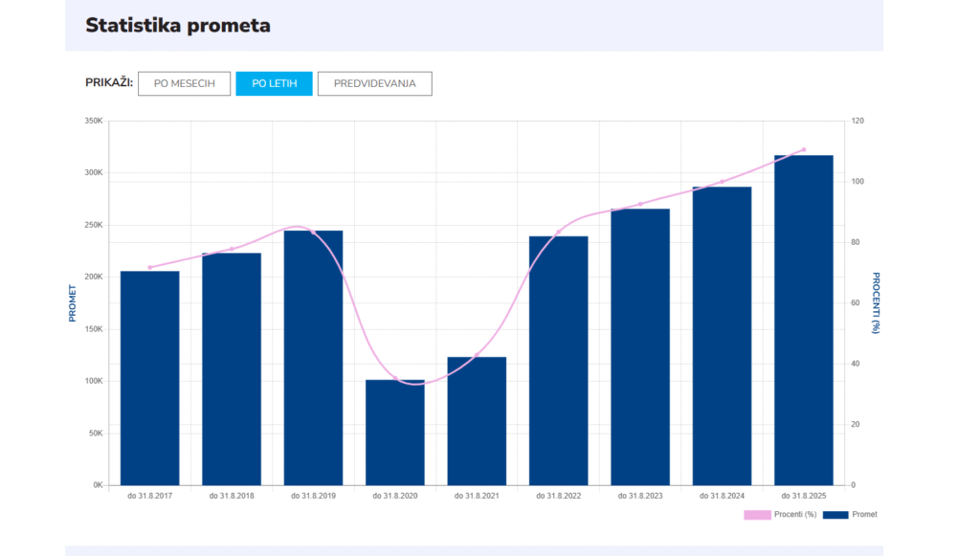Select the bar for do 31.8.2021
The image size is (980, 556).
[477, 421]
